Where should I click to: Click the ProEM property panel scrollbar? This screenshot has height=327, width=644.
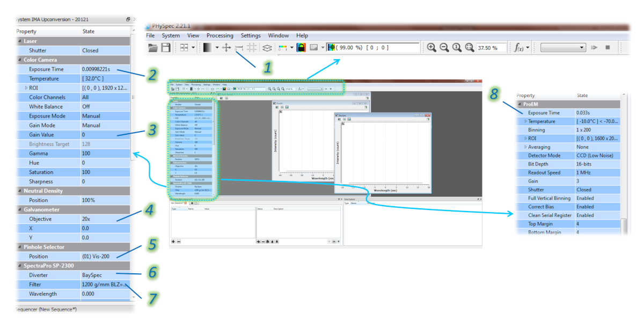tap(624, 226)
